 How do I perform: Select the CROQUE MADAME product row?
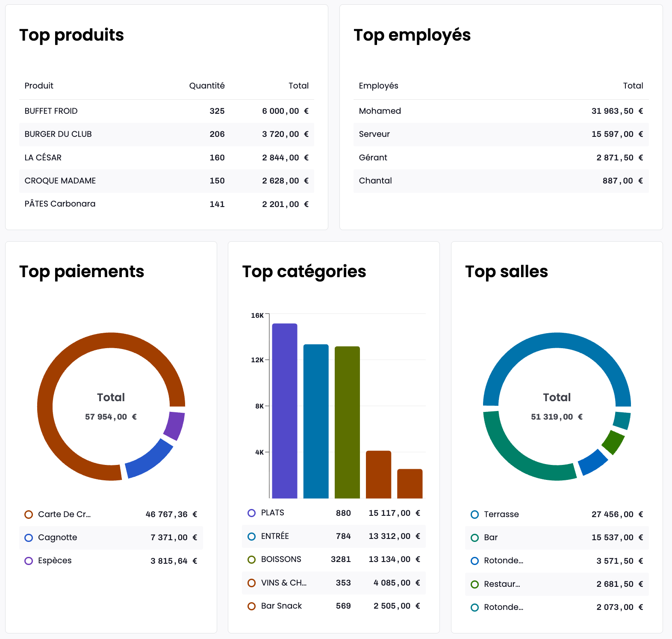(x=166, y=181)
